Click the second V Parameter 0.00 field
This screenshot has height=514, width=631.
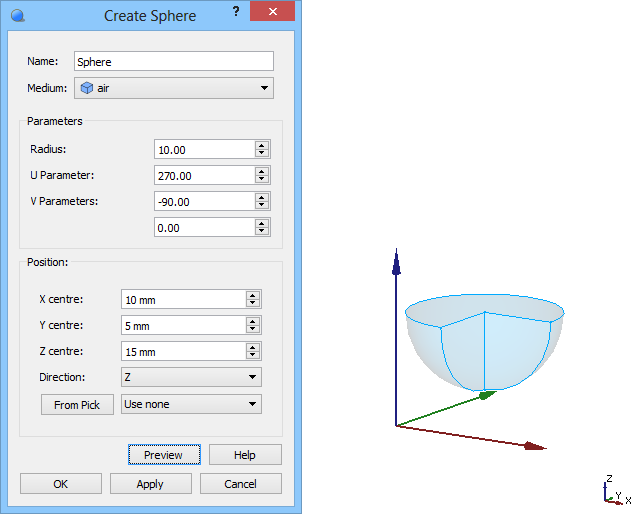click(204, 227)
